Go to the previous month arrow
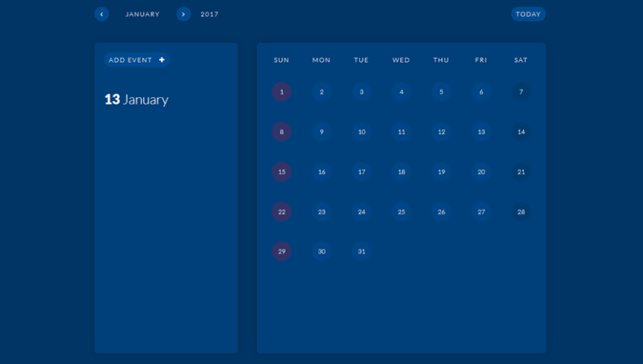The width and height of the screenshot is (643, 364). coord(101,14)
